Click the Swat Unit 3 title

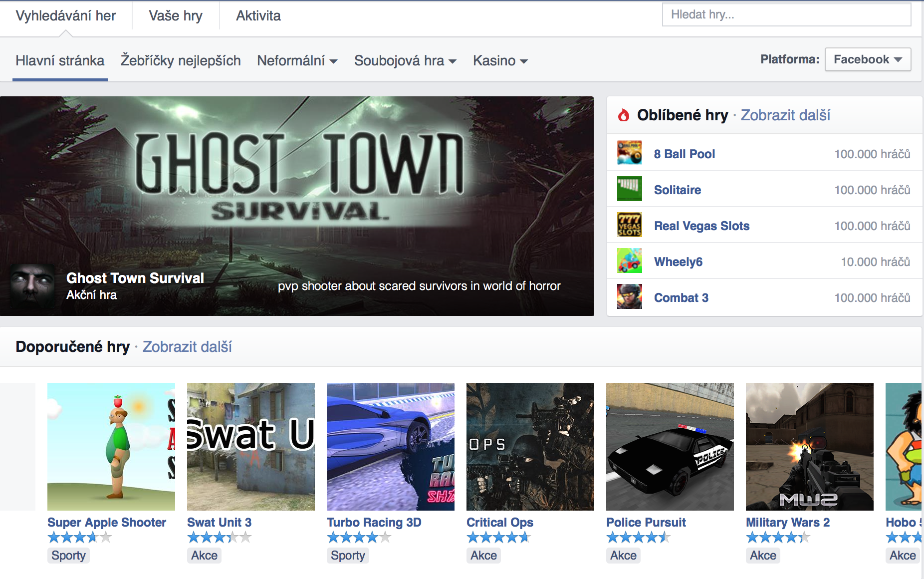[x=220, y=523]
